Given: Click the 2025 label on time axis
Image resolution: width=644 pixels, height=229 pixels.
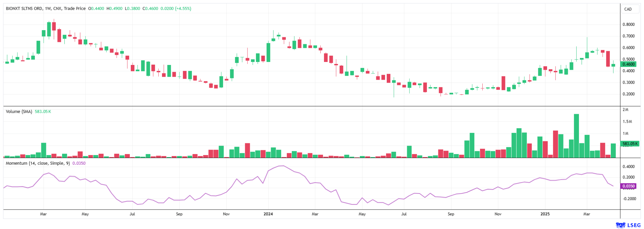Looking at the screenshot, I should (545, 214).
